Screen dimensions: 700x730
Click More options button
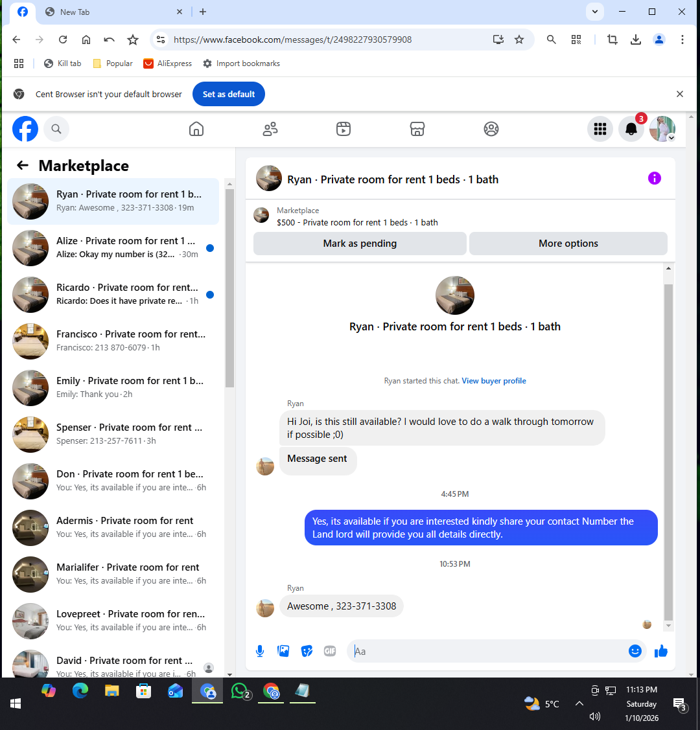[x=568, y=244]
